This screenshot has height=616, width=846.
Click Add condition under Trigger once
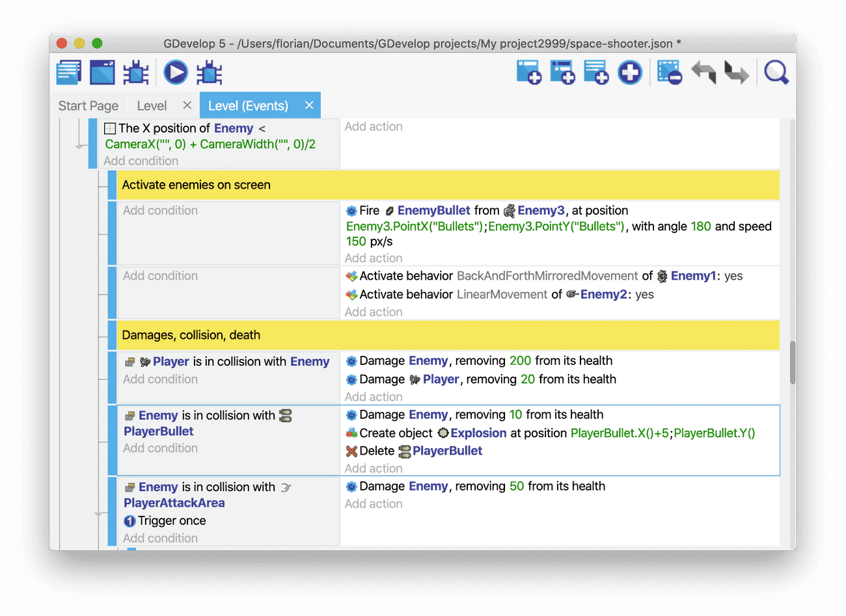coord(160,538)
